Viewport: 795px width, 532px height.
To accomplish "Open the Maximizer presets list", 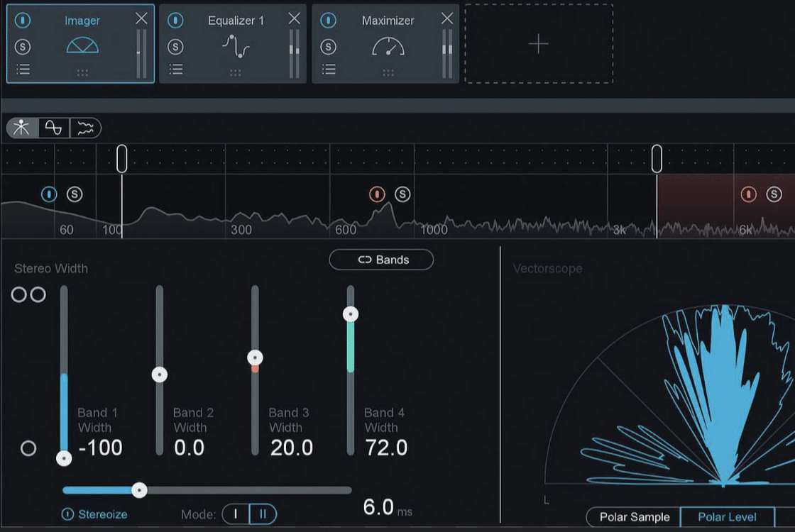I will pos(329,69).
